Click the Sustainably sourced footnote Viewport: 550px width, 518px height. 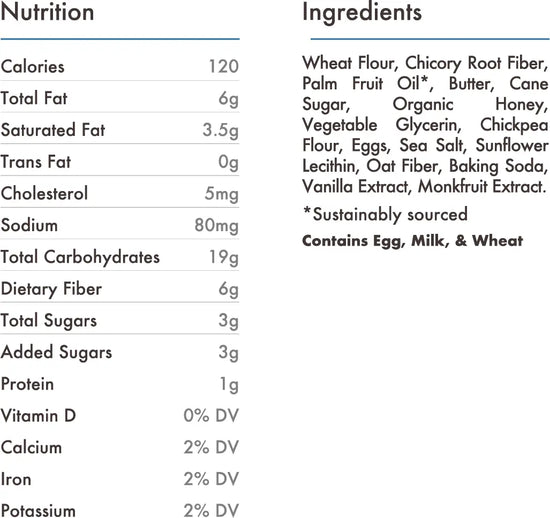pyautogui.click(x=385, y=214)
